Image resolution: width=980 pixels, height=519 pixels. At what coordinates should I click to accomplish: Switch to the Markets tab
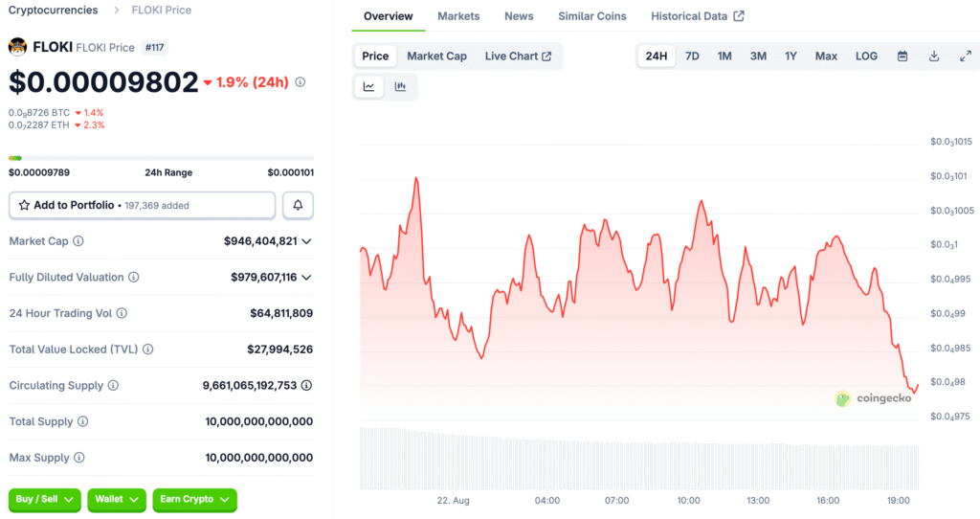tap(458, 16)
